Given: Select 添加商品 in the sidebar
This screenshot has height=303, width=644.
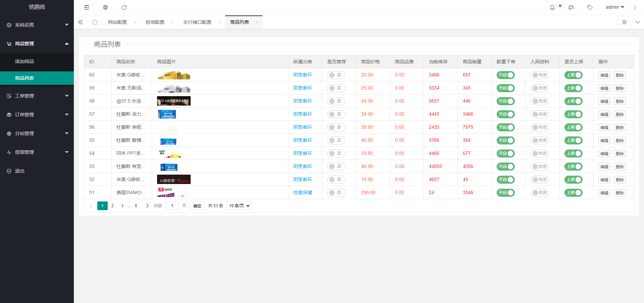Looking at the screenshot, I should (x=24, y=61).
